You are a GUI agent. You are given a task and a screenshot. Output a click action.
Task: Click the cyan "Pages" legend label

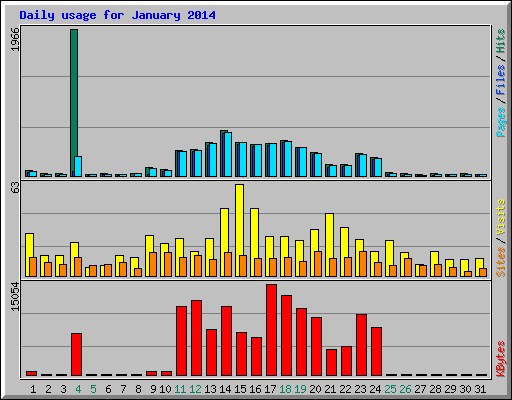click(501, 122)
